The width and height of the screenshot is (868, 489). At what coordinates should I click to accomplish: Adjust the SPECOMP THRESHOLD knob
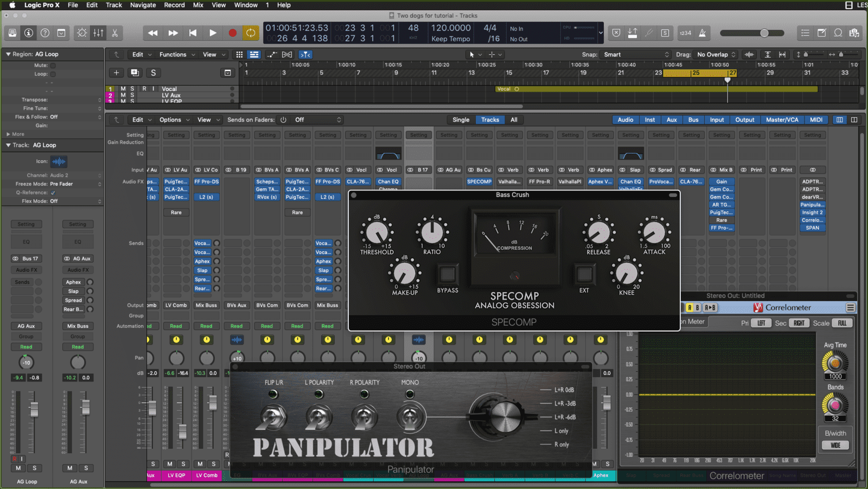tap(376, 232)
